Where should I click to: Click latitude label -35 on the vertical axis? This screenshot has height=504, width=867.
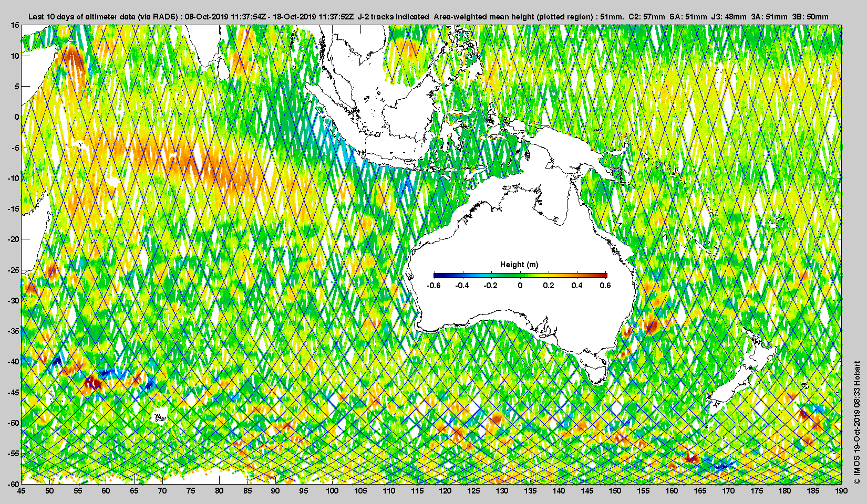[14, 331]
